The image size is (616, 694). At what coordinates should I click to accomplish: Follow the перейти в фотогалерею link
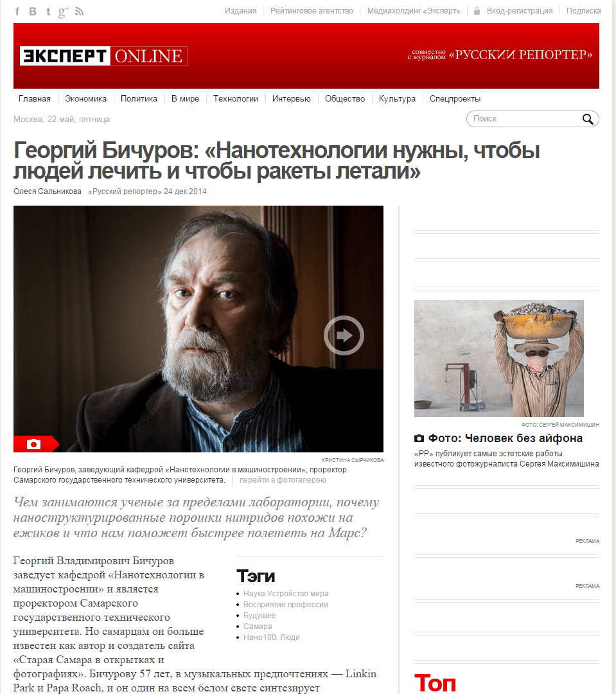pos(283,480)
